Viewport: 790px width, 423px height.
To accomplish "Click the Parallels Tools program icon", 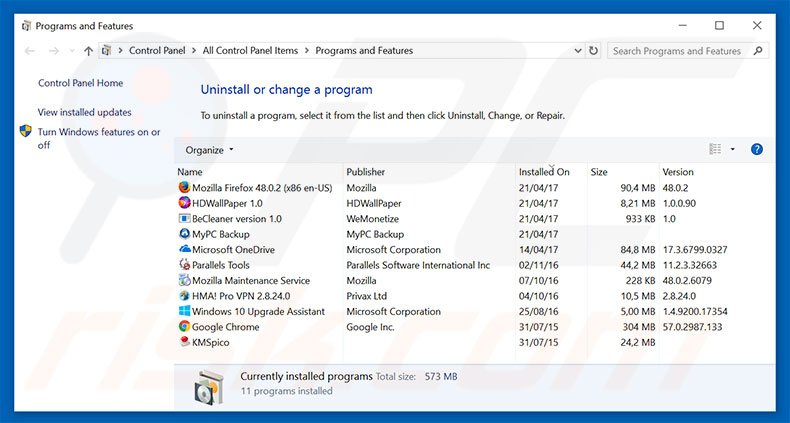I will tap(184, 264).
